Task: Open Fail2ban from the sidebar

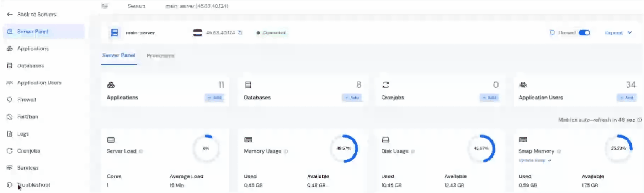Action: pyautogui.click(x=27, y=117)
